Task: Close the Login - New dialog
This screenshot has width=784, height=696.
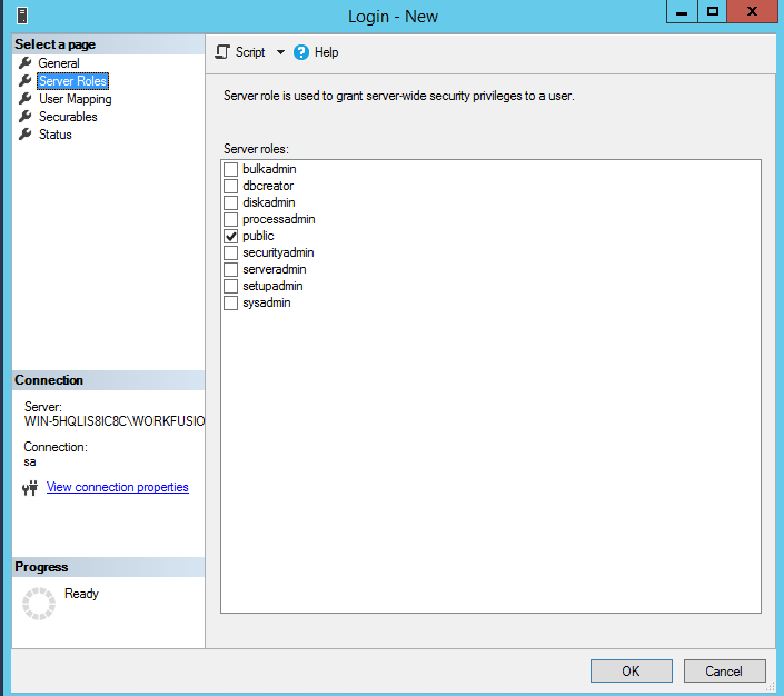Action: pyautogui.click(x=752, y=12)
